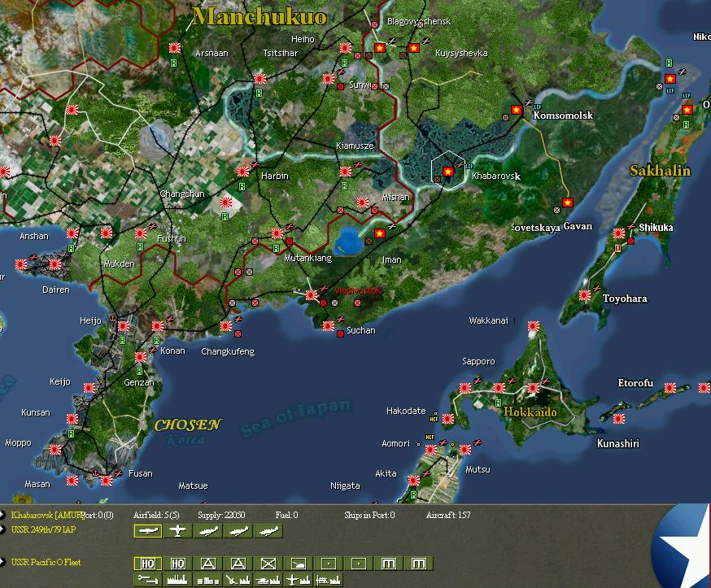This screenshot has height=588, width=711.
Task: Open the Khabarovsk [AMUR] base link
Action: pos(48,515)
